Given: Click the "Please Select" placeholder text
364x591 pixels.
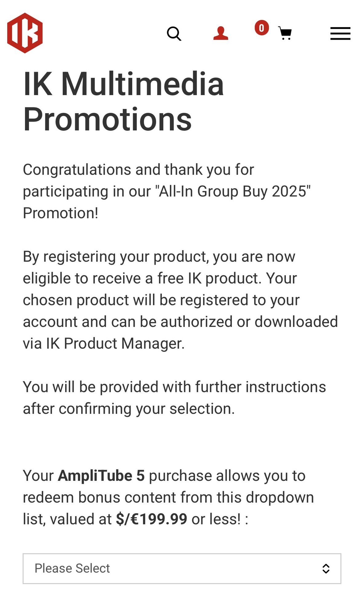Looking at the screenshot, I should click(72, 568).
